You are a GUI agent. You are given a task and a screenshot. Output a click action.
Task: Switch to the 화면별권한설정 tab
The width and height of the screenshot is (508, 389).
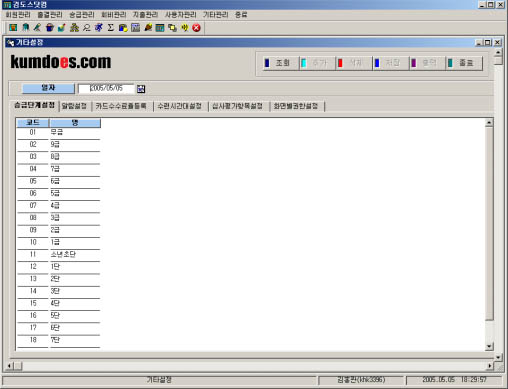click(x=296, y=106)
